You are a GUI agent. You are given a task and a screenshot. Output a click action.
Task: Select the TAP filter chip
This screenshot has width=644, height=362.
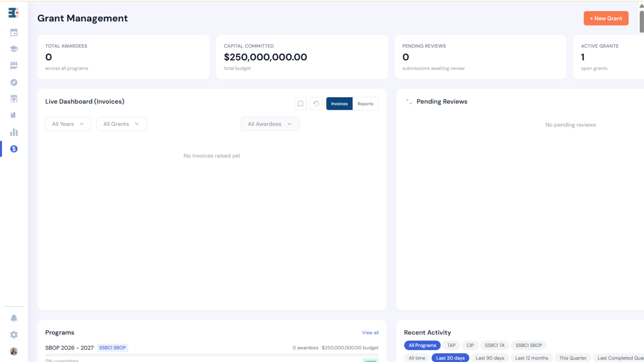[451, 345]
